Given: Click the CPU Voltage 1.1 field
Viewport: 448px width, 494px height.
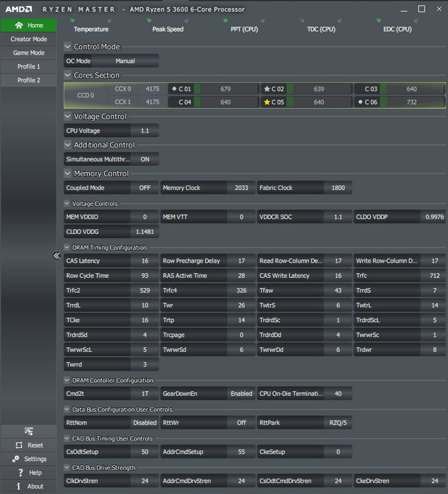Looking at the screenshot, I should [145, 131].
